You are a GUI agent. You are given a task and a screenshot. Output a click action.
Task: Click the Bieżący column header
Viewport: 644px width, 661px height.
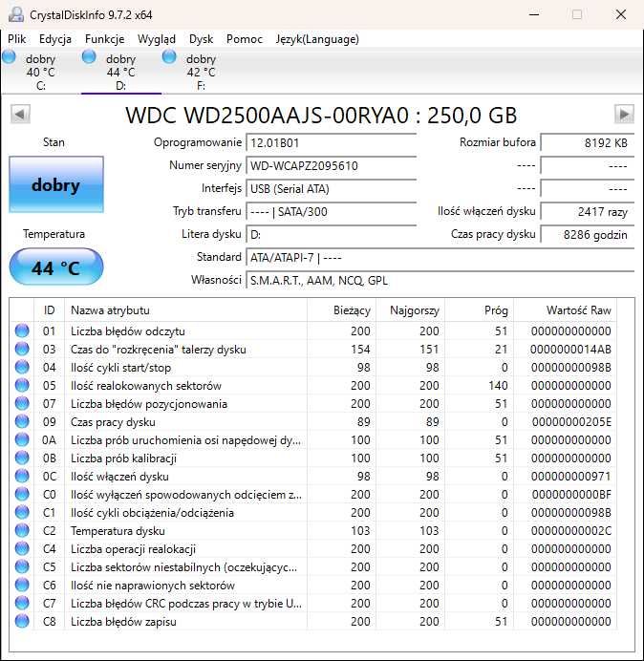[x=341, y=310]
